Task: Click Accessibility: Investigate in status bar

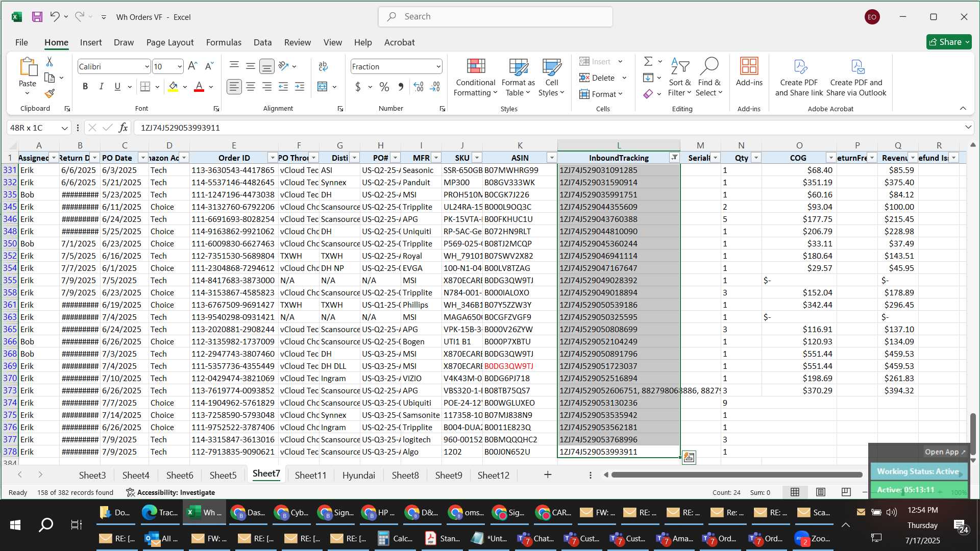Action: point(170,492)
